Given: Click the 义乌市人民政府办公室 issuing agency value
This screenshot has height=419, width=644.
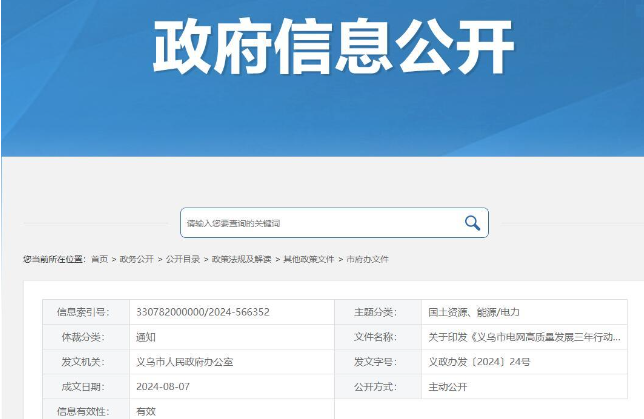Looking at the screenshot, I should (185, 362).
